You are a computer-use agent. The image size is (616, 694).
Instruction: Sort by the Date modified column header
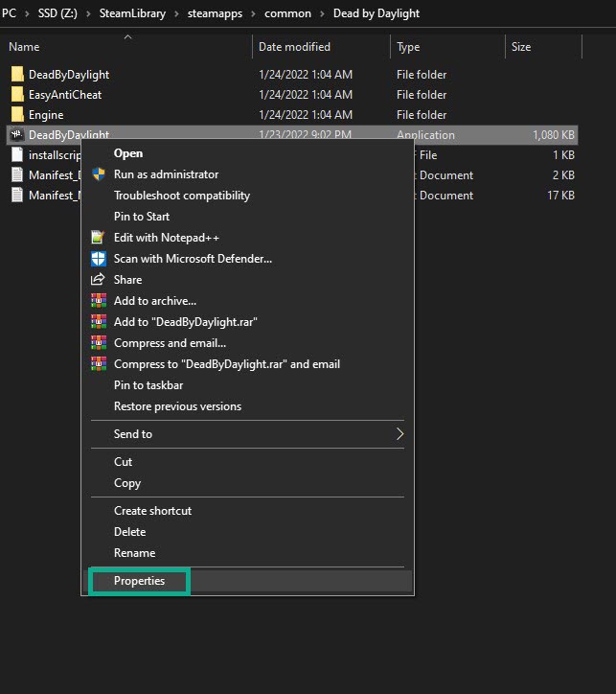(x=294, y=46)
